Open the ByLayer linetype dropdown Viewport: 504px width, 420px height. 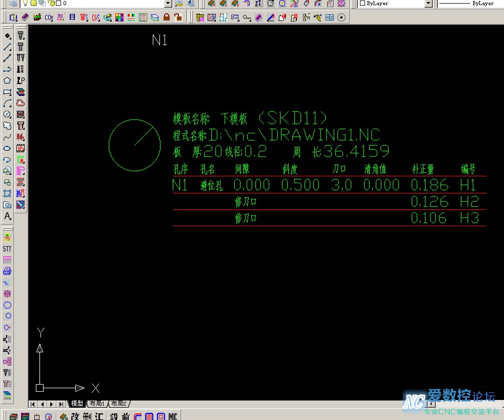tap(470, 4)
